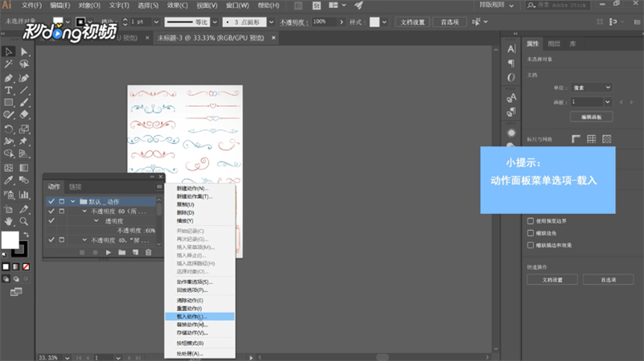Click 文档设置 button in control bar
The height and width of the screenshot is (361, 644).
pyautogui.click(x=412, y=22)
